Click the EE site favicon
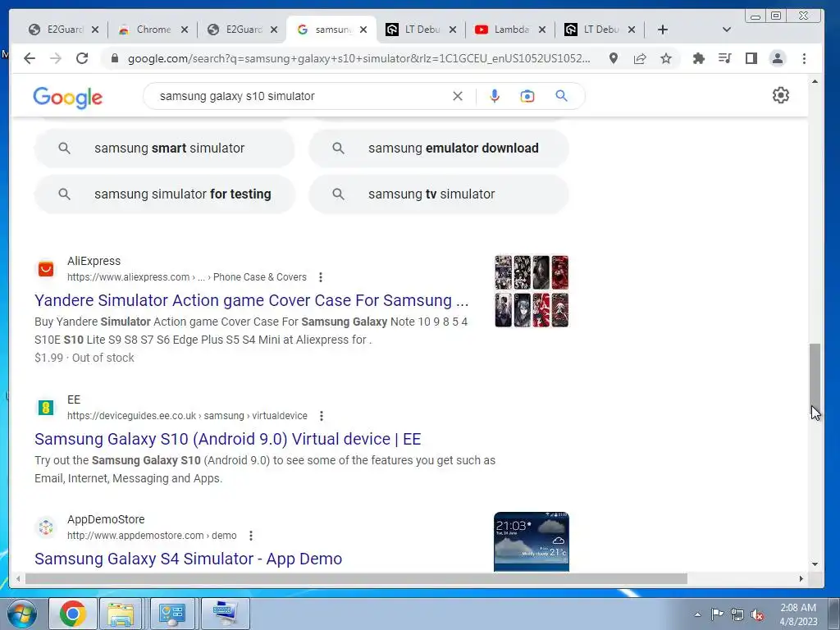Viewport: 840px width, 630px height. pos(46,408)
